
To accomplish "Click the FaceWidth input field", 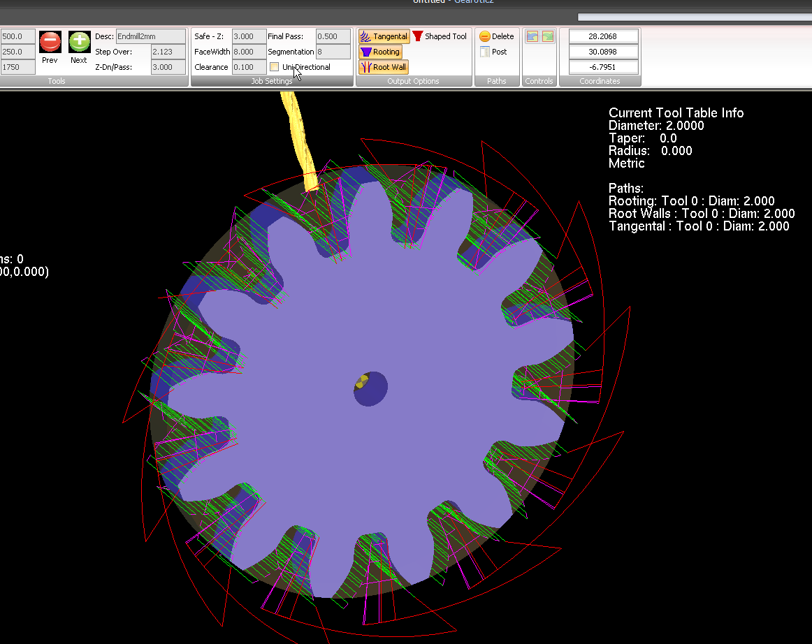I will coord(249,52).
